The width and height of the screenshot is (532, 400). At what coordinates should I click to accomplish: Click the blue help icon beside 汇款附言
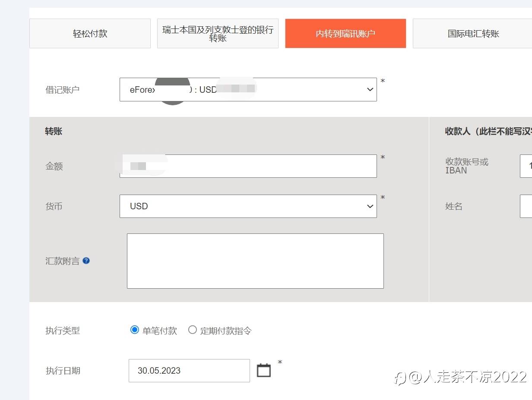pos(86,261)
